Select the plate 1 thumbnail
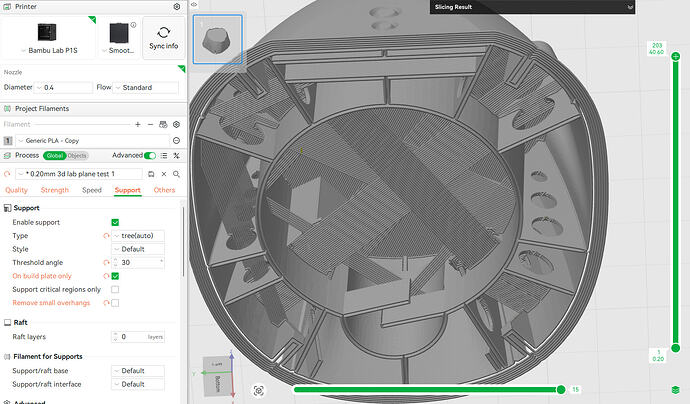 pos(217,39)
